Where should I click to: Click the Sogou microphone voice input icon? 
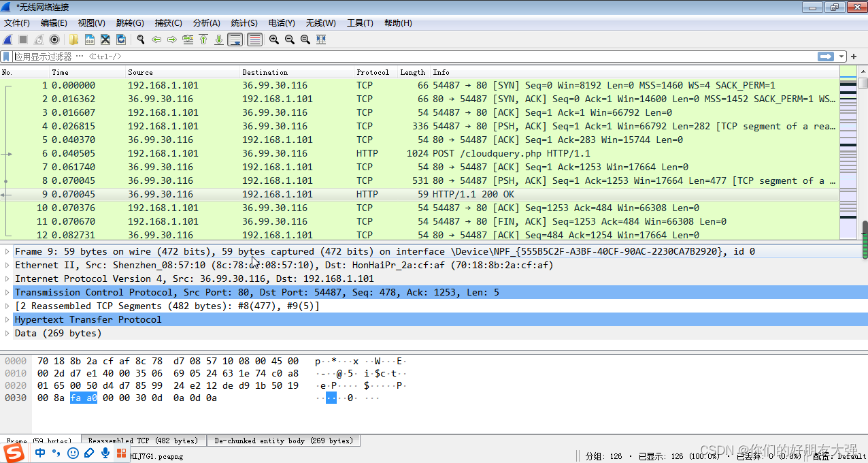105,453
